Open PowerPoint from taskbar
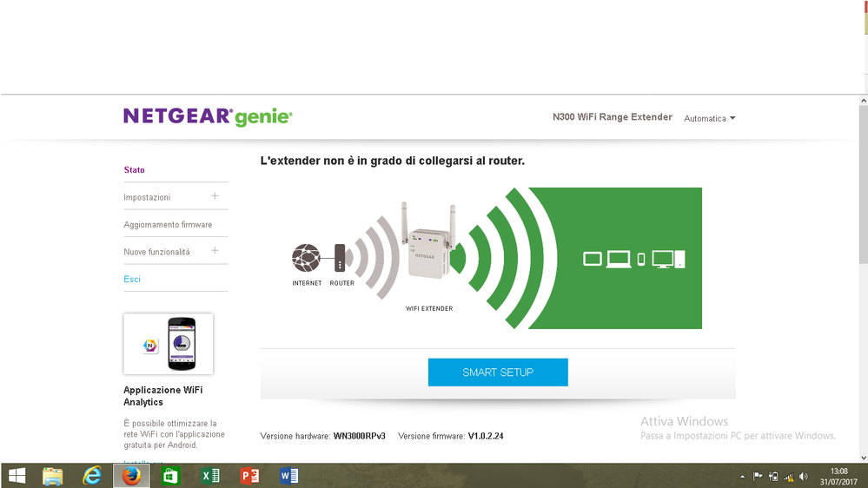The width and height of the screenshot is (868, 488). coord(249,476)
